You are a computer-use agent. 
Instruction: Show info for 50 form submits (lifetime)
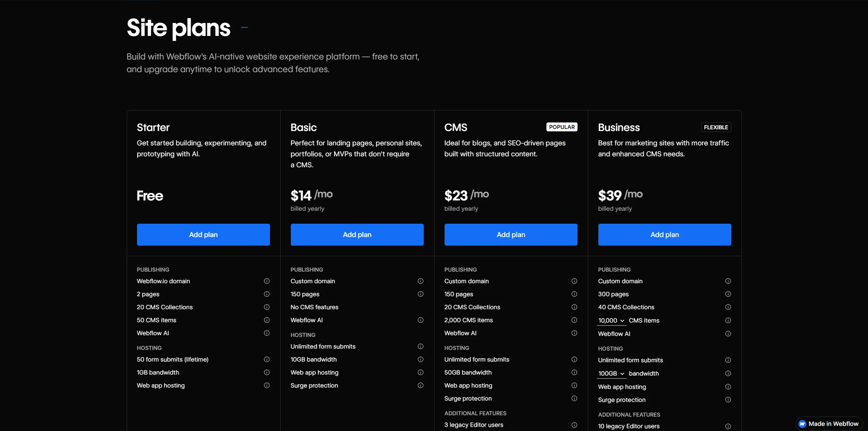point(267,359)
